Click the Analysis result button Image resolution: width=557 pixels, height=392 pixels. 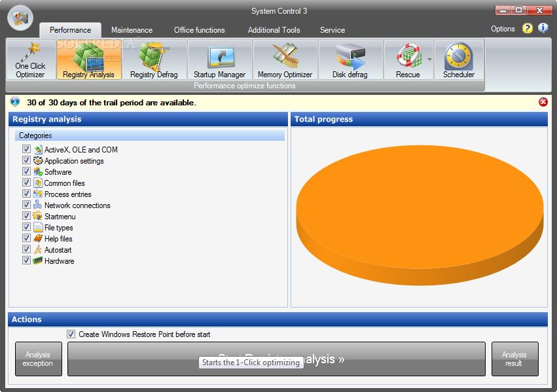click(514, 359)
